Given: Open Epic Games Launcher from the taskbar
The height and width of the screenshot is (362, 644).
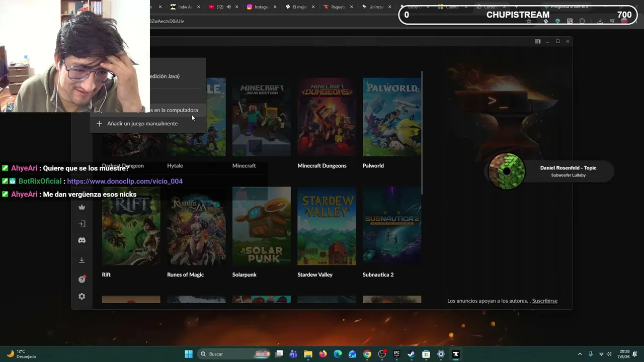Looking at the screenshot, I should click(396, 354).
